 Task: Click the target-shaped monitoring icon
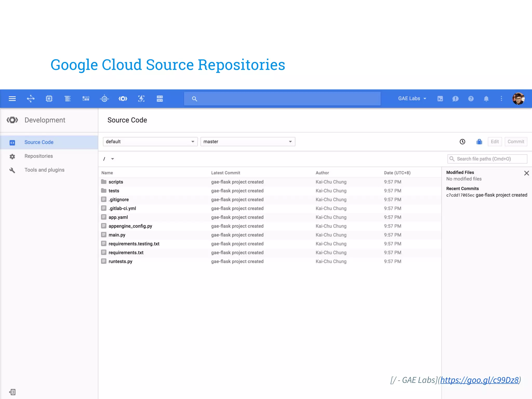(x=104, y=99)
